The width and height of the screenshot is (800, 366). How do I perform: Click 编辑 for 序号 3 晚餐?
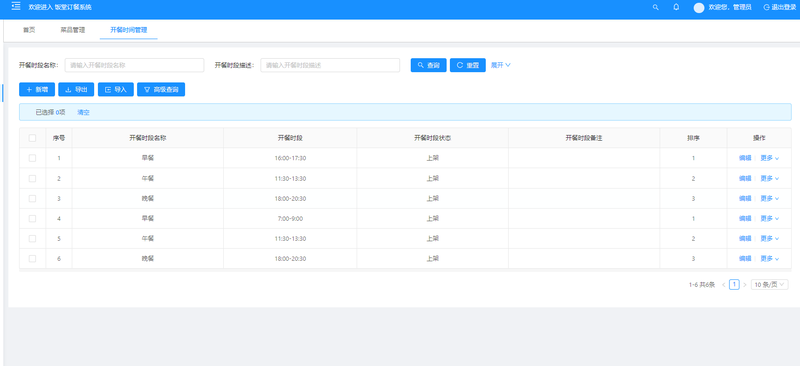click(745, 199)
